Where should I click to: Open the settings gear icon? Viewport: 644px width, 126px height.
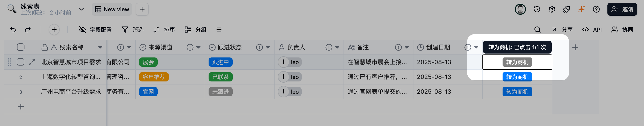[552, 9]
